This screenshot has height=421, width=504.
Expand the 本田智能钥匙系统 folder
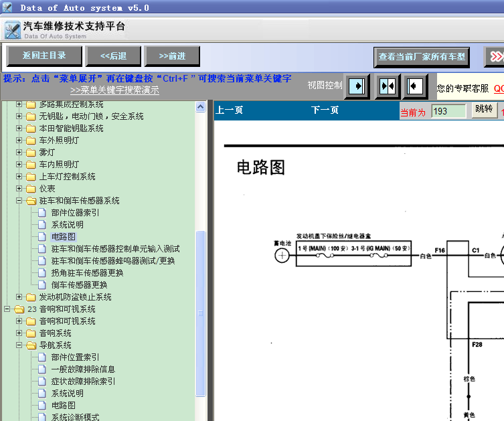19,129
